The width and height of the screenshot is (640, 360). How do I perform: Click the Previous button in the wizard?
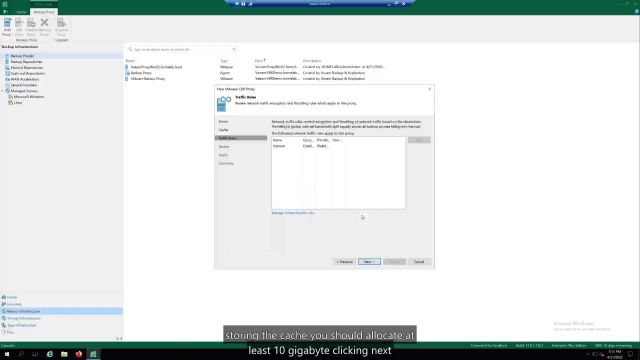pyautogui.click(x=344, y=262)
